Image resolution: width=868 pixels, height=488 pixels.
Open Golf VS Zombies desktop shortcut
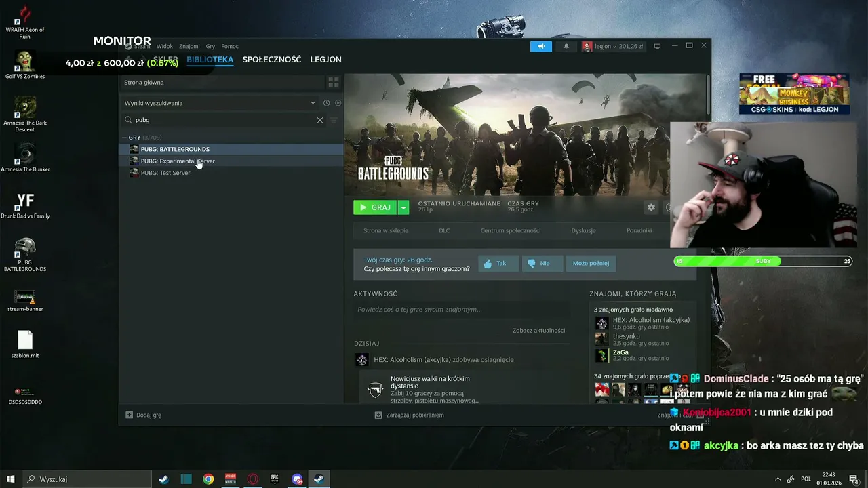25,65
